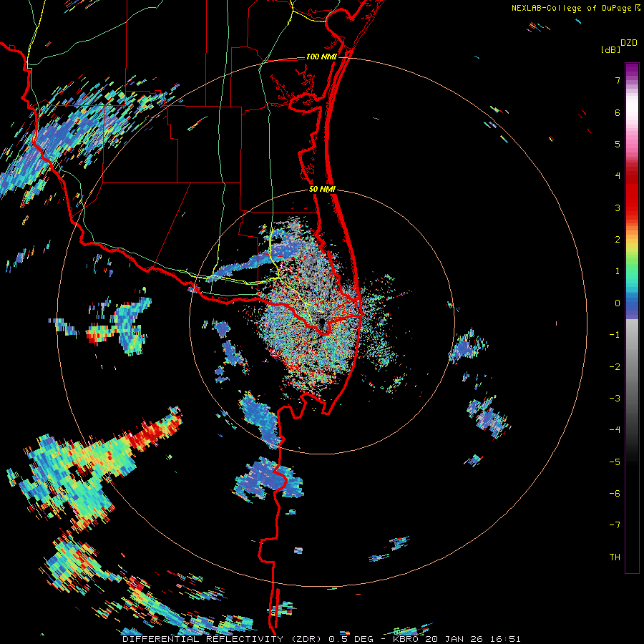
Task: Select the 2 value on the scale
Action: (x=618, y=240)
